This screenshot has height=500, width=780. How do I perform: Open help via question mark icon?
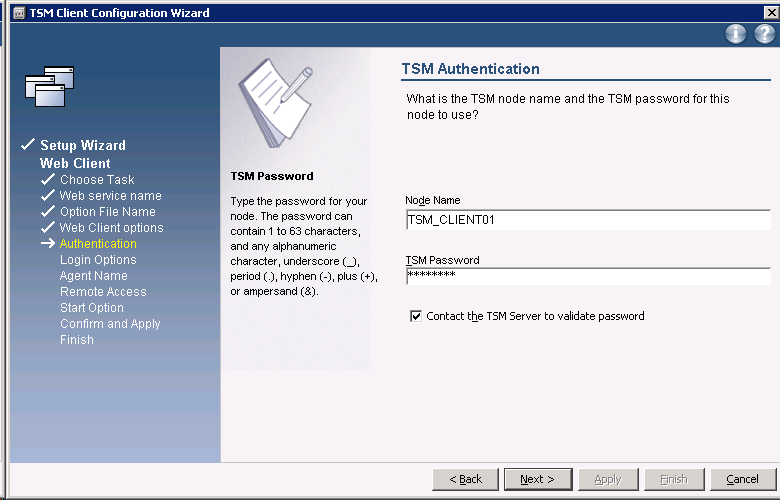764,34
